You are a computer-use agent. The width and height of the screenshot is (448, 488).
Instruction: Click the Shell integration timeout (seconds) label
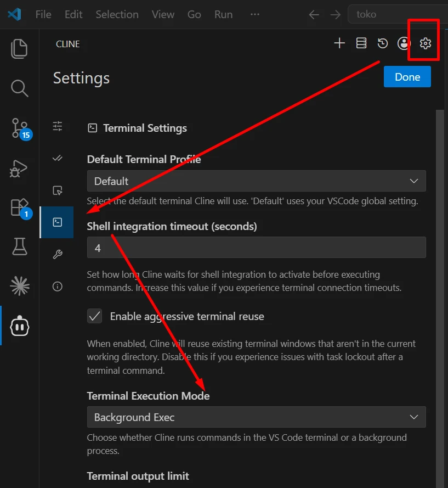click(x=172, y=226)
